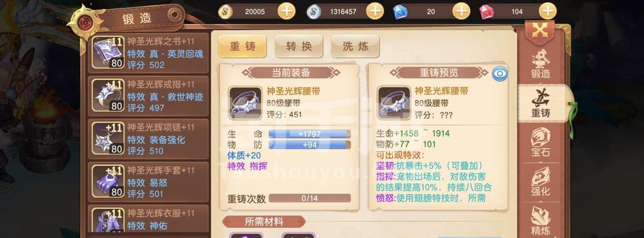Switch to the 转换 tab

click(299, 46)
